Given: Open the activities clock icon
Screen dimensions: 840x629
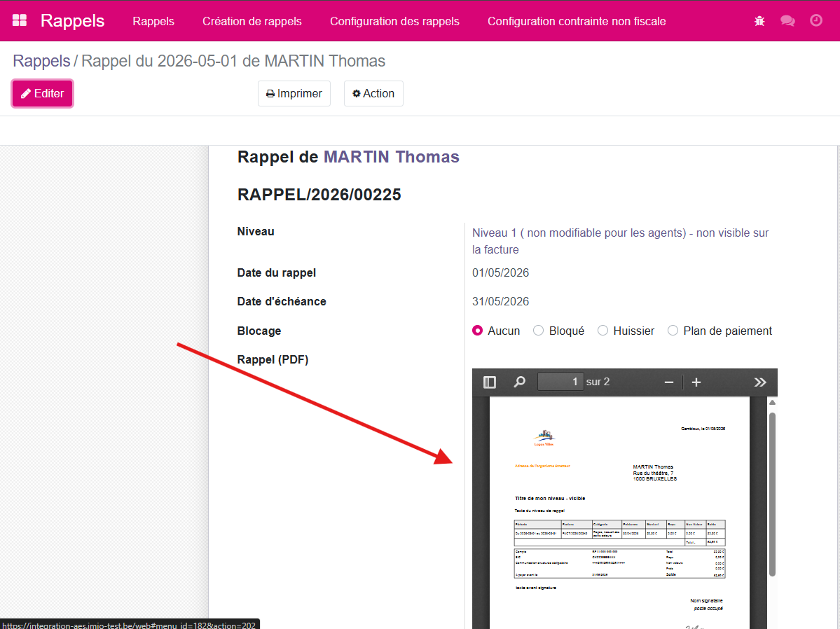Looking at the screenshot, I should click(816, 20).
